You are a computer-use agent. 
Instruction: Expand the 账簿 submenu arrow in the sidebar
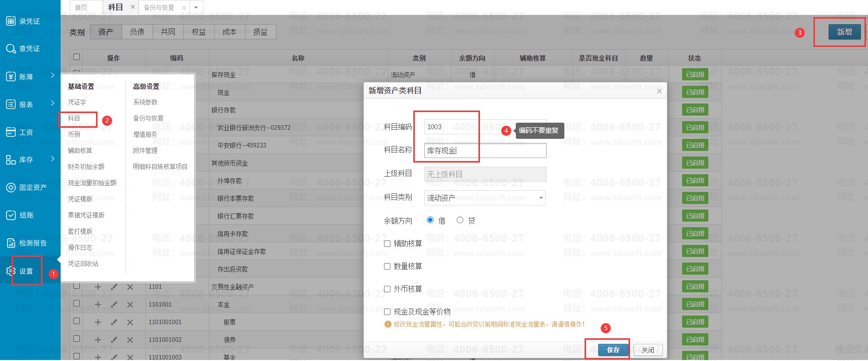[x=53, y=76]
